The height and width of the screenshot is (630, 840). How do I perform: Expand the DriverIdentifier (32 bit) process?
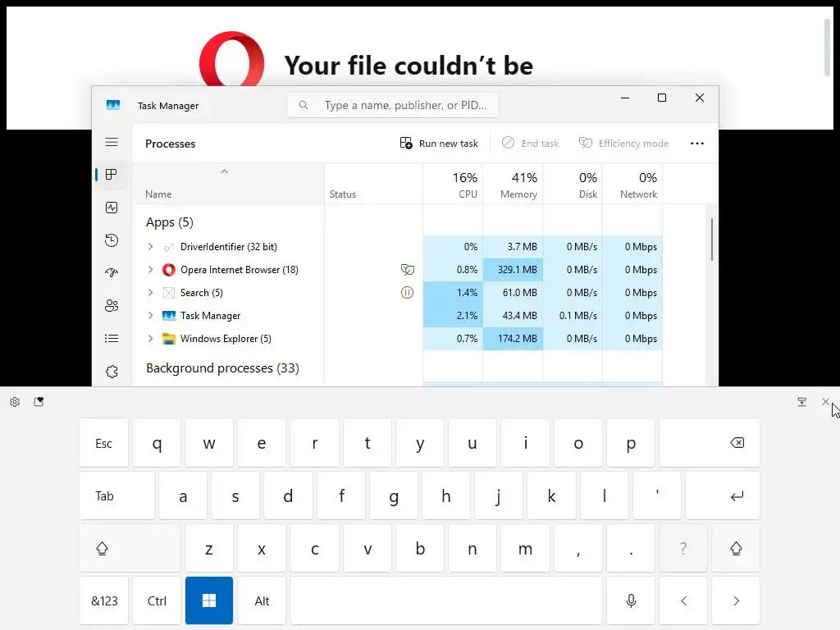pos(151,246)
